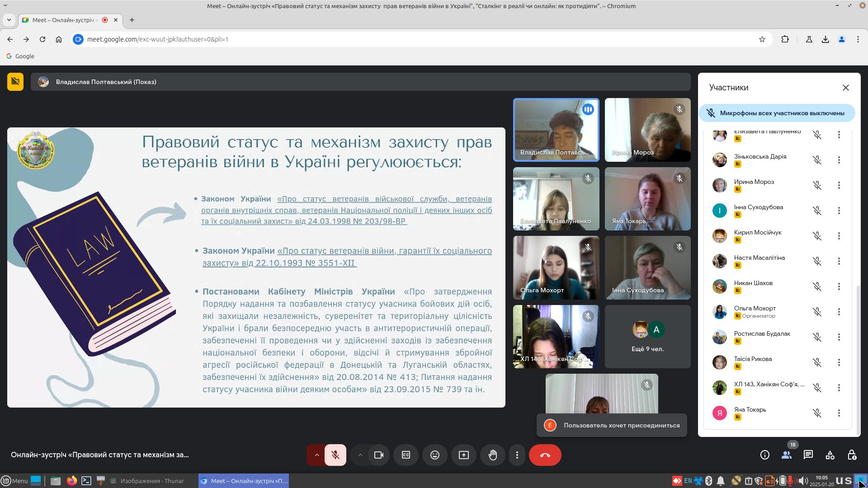The image size is (868, 488).
Task: Toggle closed captions
Action: pos(406,455)
